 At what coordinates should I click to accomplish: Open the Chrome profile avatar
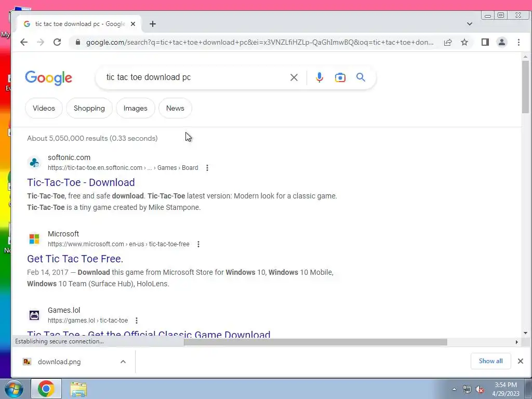502,42
